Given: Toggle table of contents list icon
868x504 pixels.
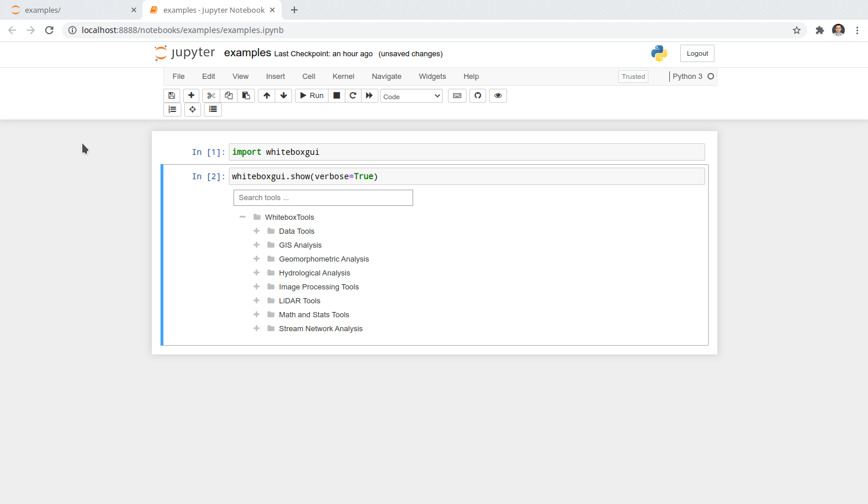Looking at the screenshot, I should 213,109.
